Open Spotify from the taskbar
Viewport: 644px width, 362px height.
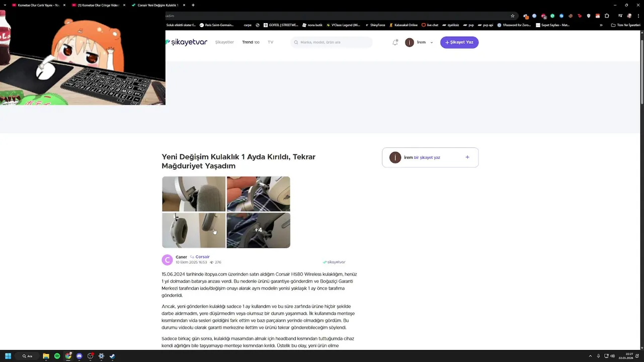point(57,356)
